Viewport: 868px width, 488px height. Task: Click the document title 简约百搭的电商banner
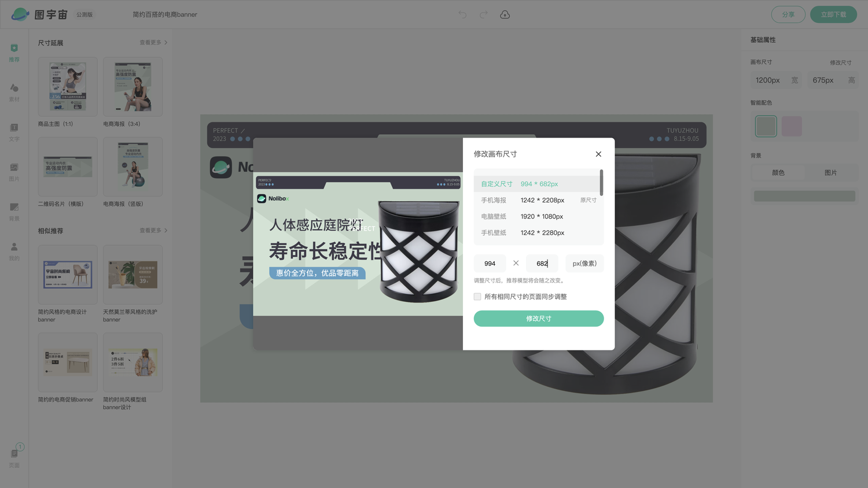point(165,14)
